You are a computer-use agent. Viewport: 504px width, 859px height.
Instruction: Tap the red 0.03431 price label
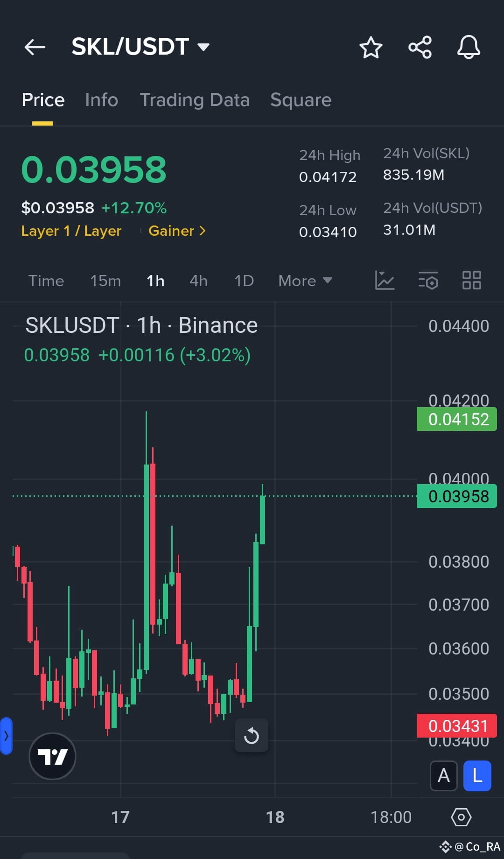(457, 726)
